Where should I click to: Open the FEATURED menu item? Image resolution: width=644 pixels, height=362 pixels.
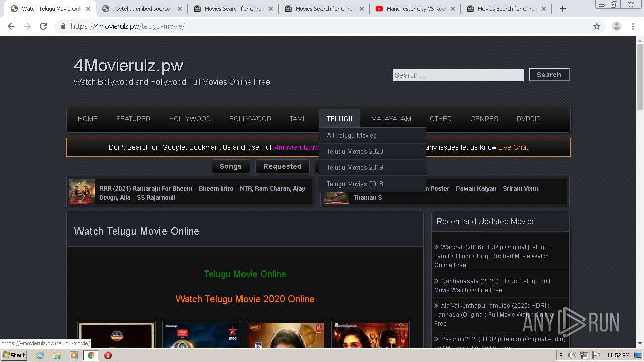133,119
